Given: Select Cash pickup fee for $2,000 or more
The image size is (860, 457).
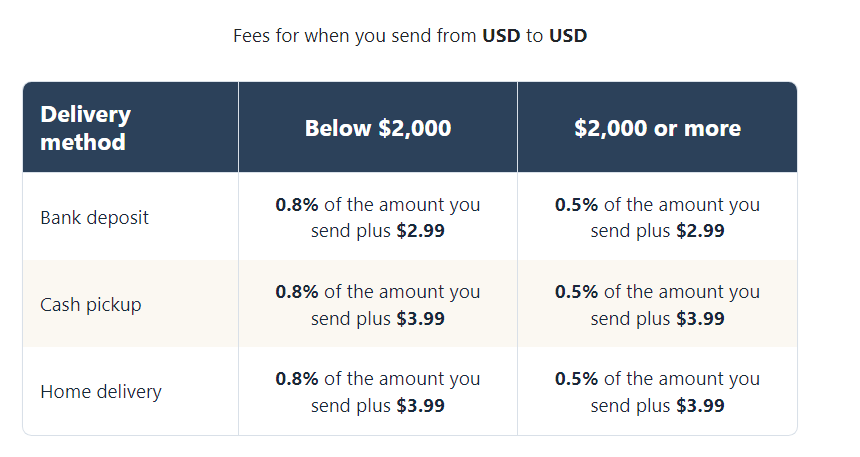Looking at the screenshot, I should coord(657,304).
